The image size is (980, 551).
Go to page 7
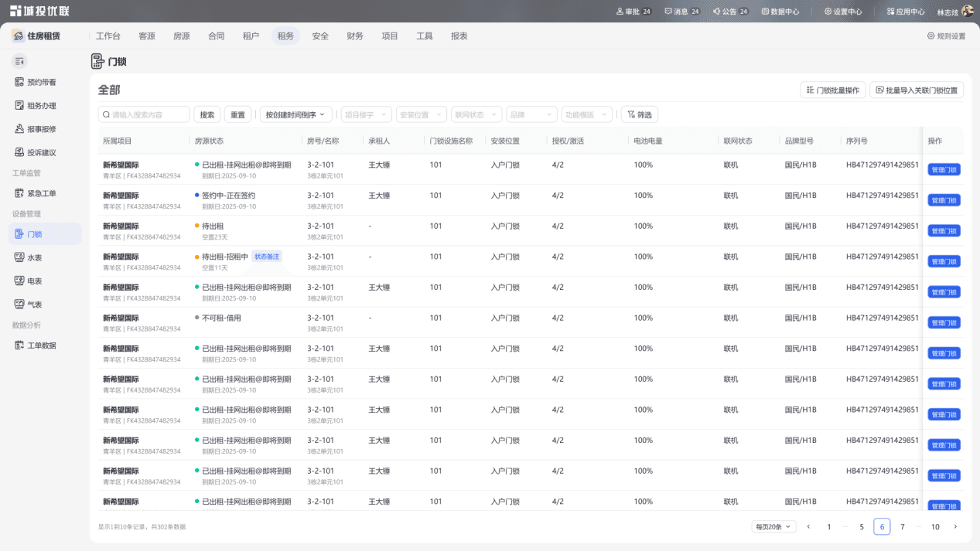(x=903, y=527)
